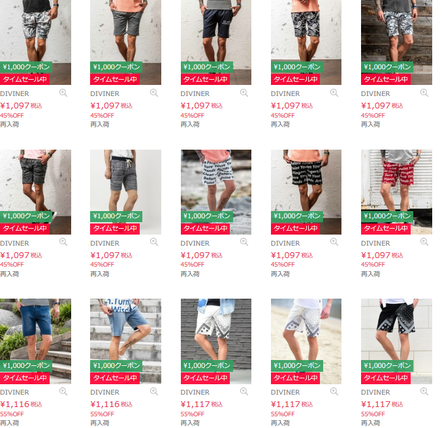The image size is (442, 428).
Task: Click DIVINER brand under plain gray shorts
Action: pyautogui.click(x=105, y=94)
